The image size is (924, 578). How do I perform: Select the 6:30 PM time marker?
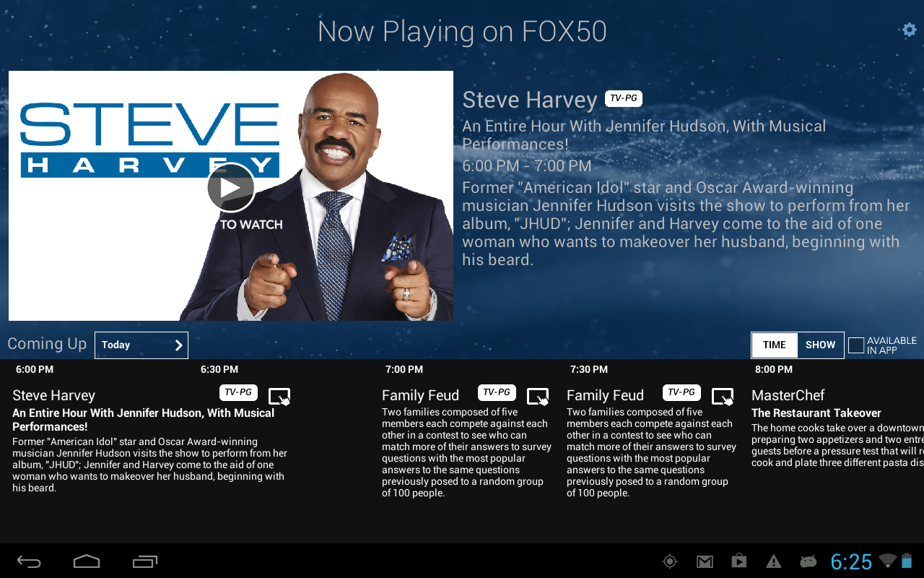coord(219,370)
